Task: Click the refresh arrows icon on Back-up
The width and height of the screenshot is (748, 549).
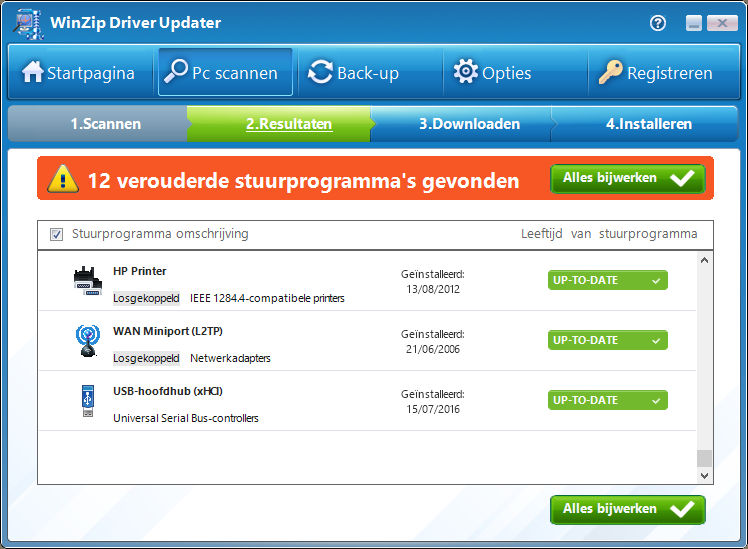Action: (x=320, y=72)
